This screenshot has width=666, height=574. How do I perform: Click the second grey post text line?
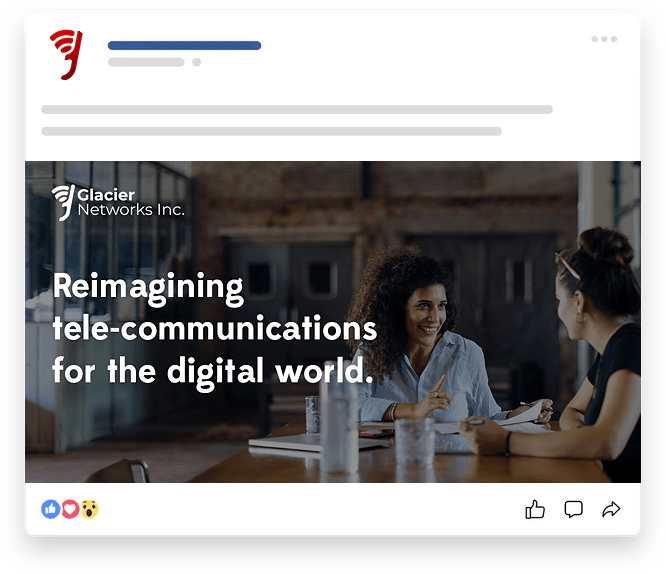pyautogui.click(x=271, y=131)
